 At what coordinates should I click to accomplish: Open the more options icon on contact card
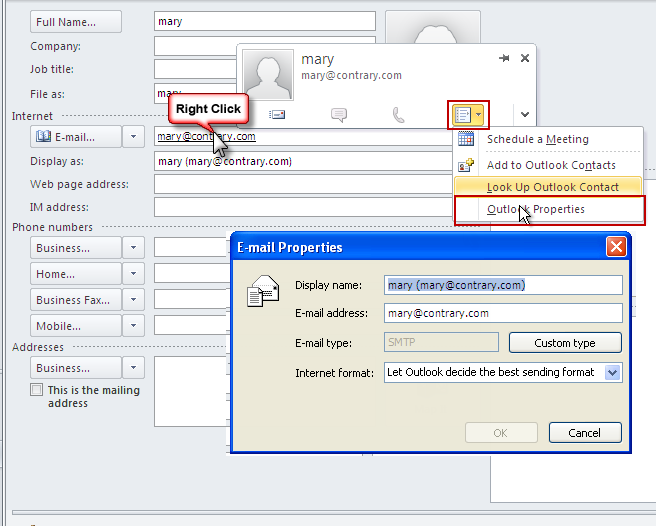tap(466, 115)
